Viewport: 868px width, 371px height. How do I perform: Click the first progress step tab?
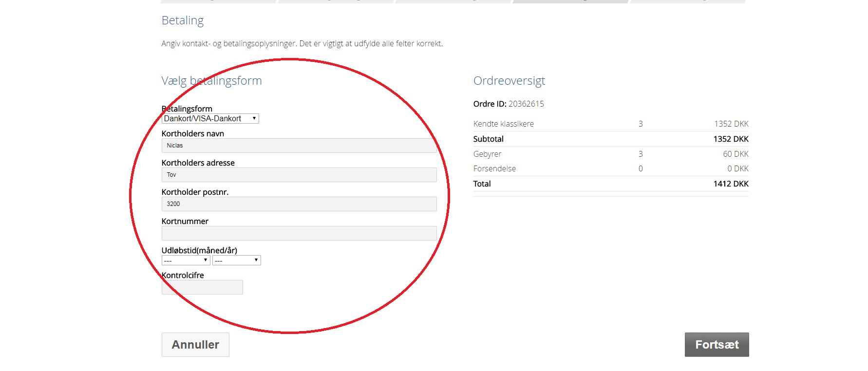tap(218, 1)
